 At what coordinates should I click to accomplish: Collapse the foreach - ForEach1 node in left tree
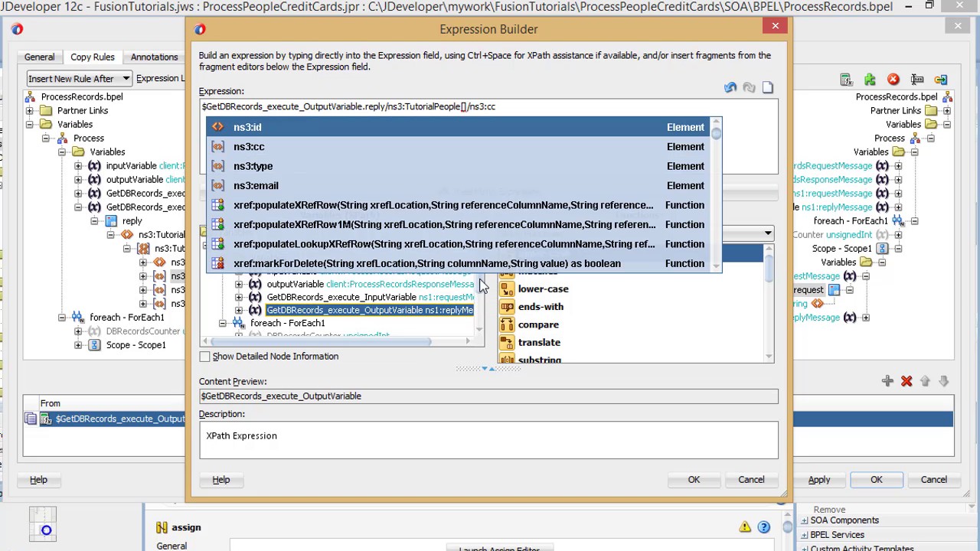click(62, 318)
